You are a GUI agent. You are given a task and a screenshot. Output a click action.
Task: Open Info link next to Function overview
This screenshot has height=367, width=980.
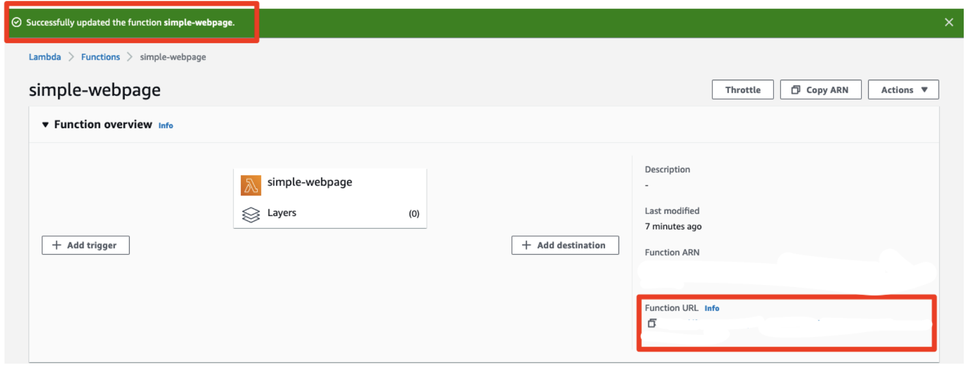(166, 126)
